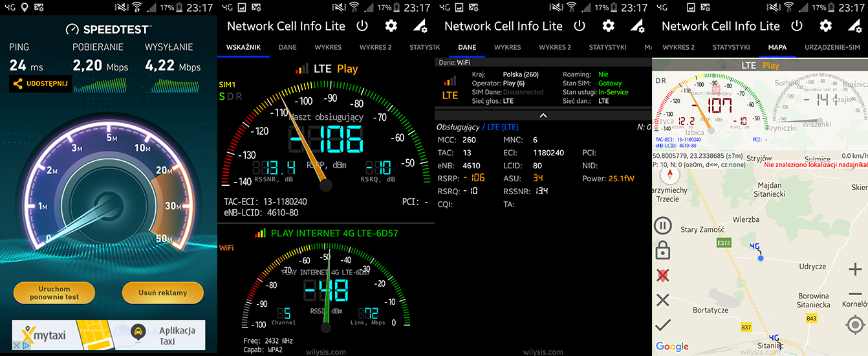This screenshot has width=868, height=356.
Task: Open settings gear on the DANE data screen
Action: 609,26
